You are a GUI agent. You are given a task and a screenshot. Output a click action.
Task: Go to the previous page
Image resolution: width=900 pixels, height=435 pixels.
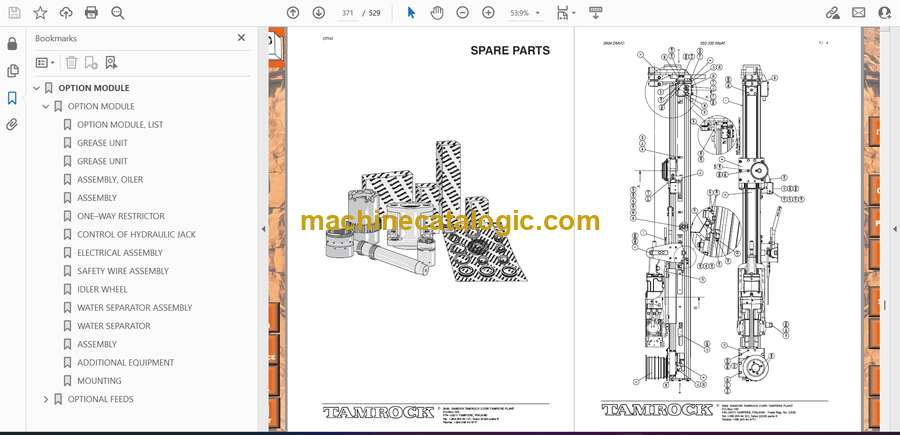click(293, 13)
